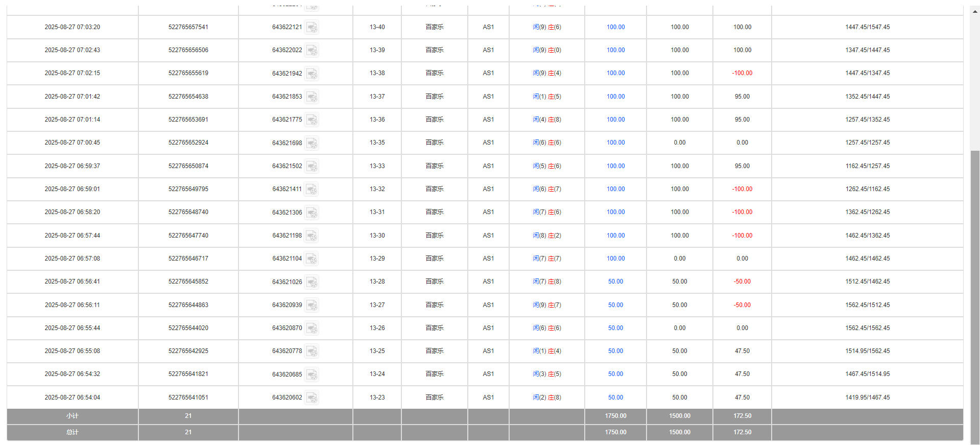Click video icon next to 643621775

click(x=312, y=120)
